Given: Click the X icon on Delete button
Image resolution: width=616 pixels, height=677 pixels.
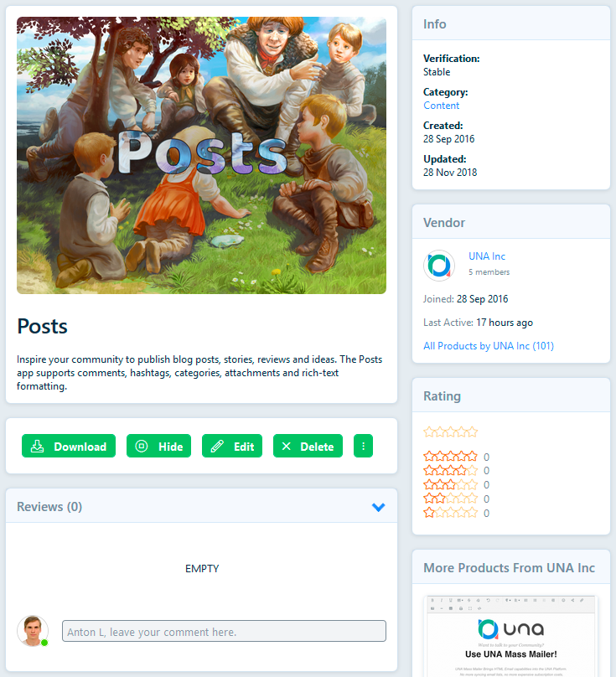Looking at the screenshot, I should pyautogui.click(x=287, y=446).
